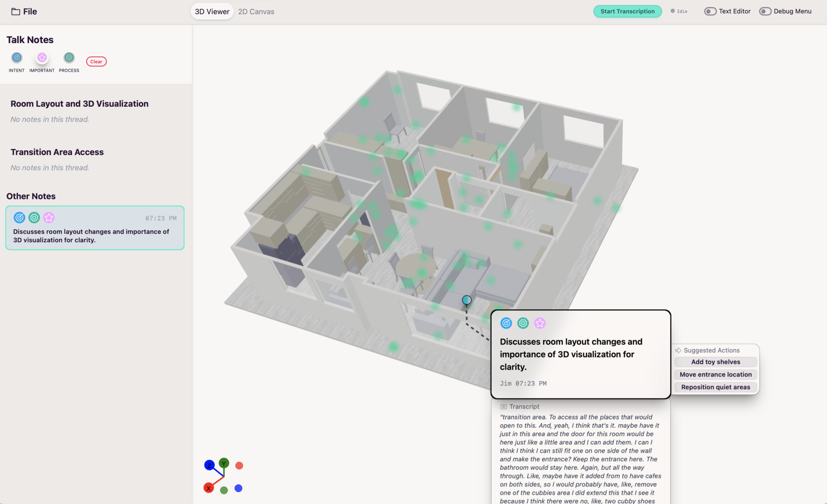Click the star icon in the note popup
The height and width of the screenshot is (504, 827).
point(540,323)
